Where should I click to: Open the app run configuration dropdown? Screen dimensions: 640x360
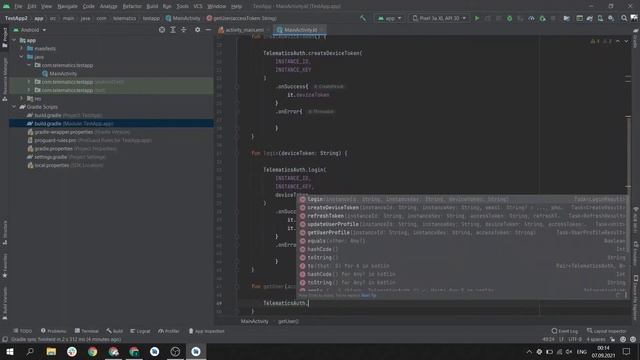tap(389, 18)
